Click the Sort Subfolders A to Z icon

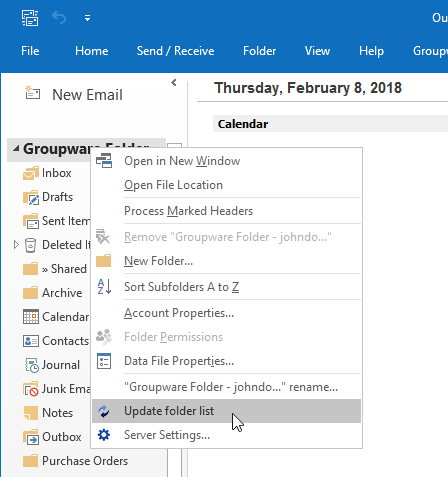[x=104, y=287]
